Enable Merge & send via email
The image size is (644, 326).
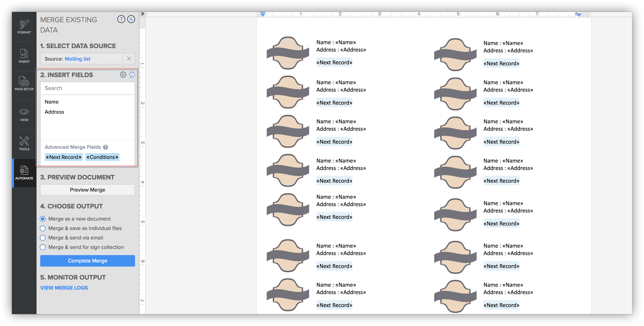[x=43, y=238]
